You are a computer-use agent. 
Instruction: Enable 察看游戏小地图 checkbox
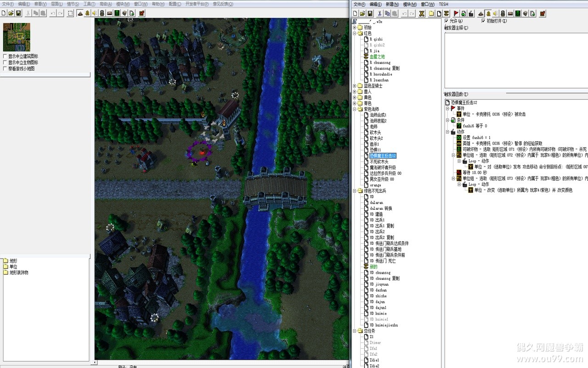[x=5, y=69]
